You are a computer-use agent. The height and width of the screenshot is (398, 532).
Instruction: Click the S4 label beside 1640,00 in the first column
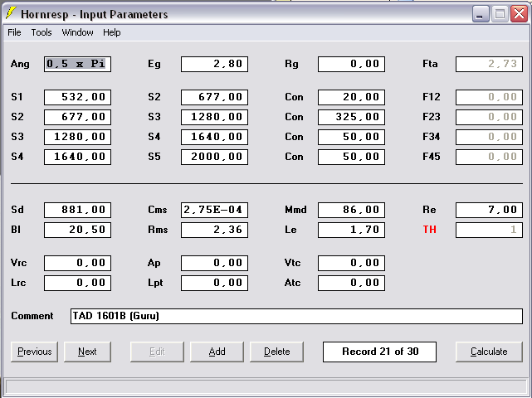tap(17, 157)
